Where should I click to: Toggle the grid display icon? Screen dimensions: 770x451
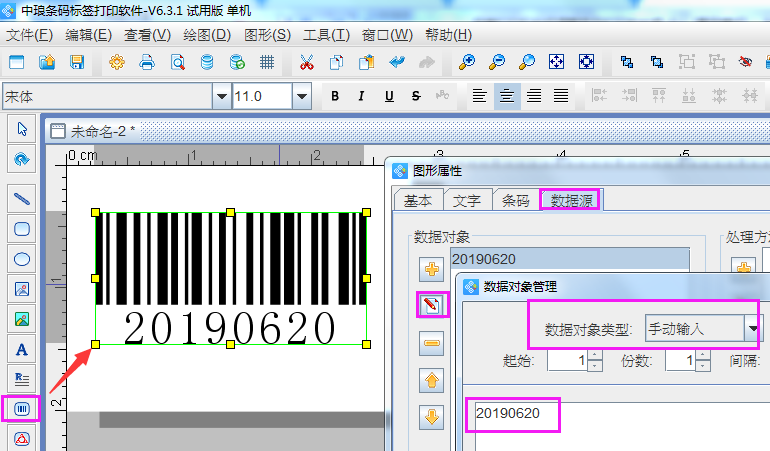(267, 62)
